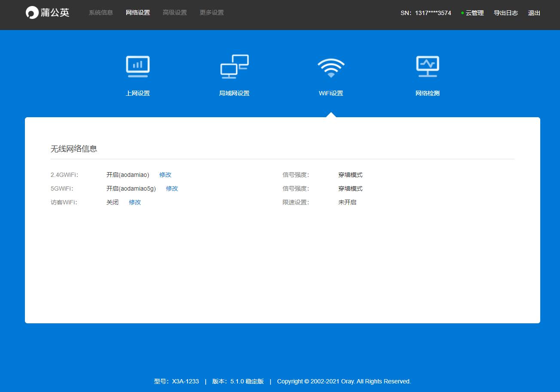Click the 网络检测 text label
Screen dimensions: 560x392
[x=427, y=93]
